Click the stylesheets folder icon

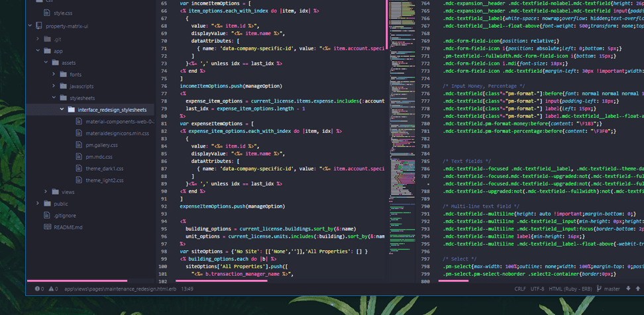tap(63, 98)
